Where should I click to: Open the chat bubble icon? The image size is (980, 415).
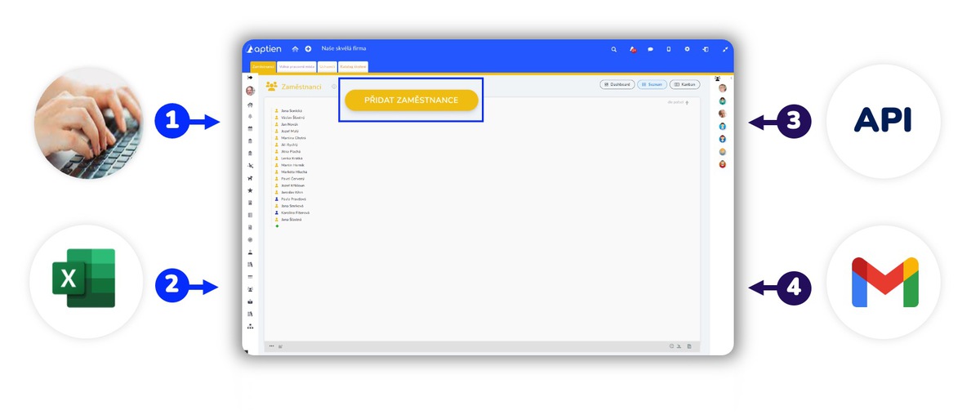tap(651, 49)
